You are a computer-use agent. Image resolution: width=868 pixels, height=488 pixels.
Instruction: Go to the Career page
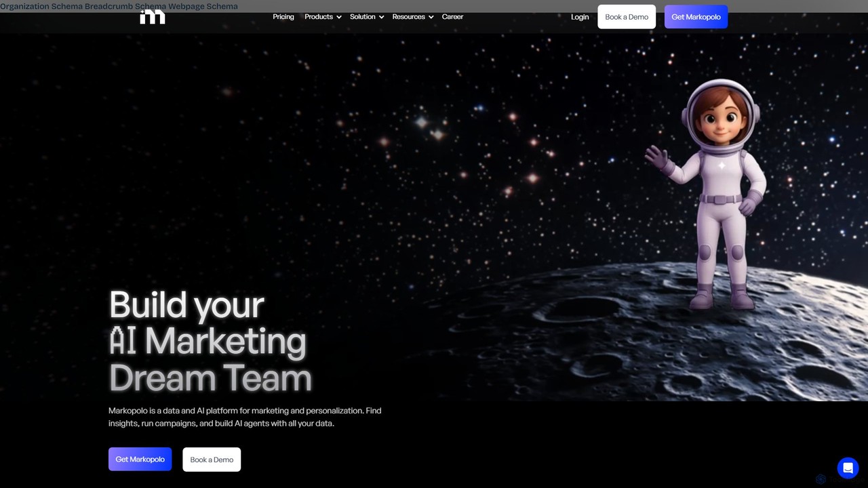[x=452, y=17]
